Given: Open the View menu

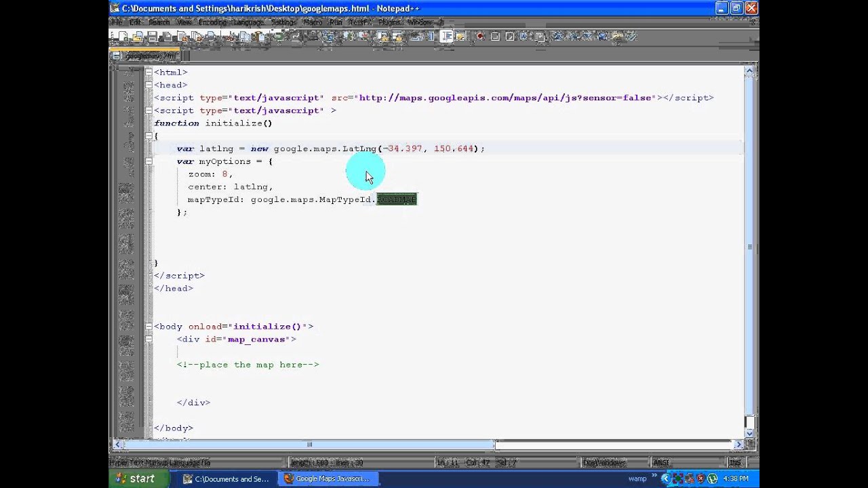Looking at the screenshot, I should (x=184, y=22).
